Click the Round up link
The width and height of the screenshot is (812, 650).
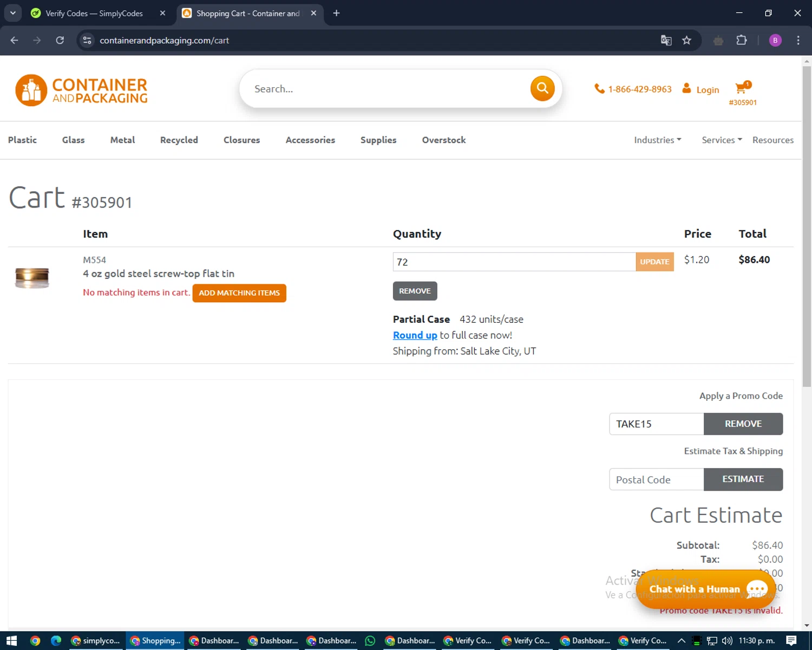point(415,335)
